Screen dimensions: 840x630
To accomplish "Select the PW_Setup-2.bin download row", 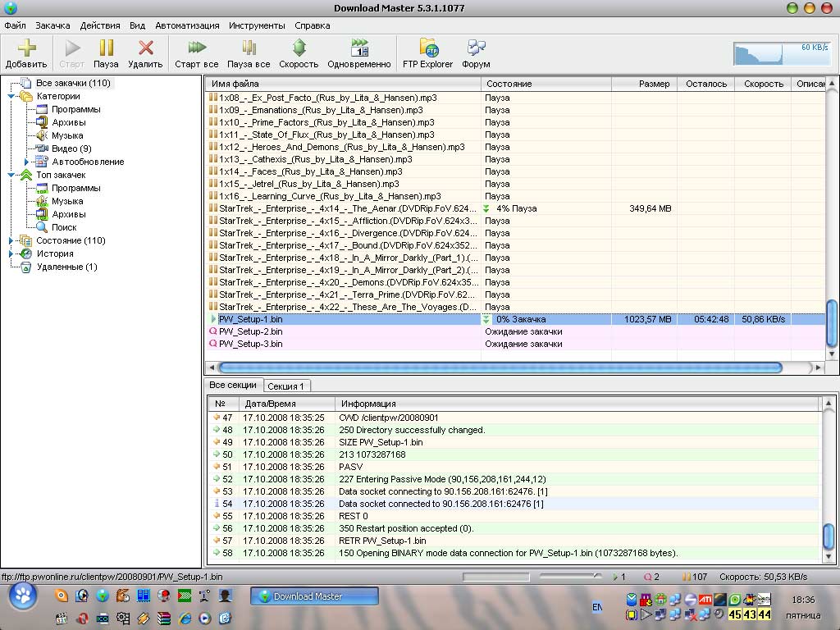I will coord(515,331).
